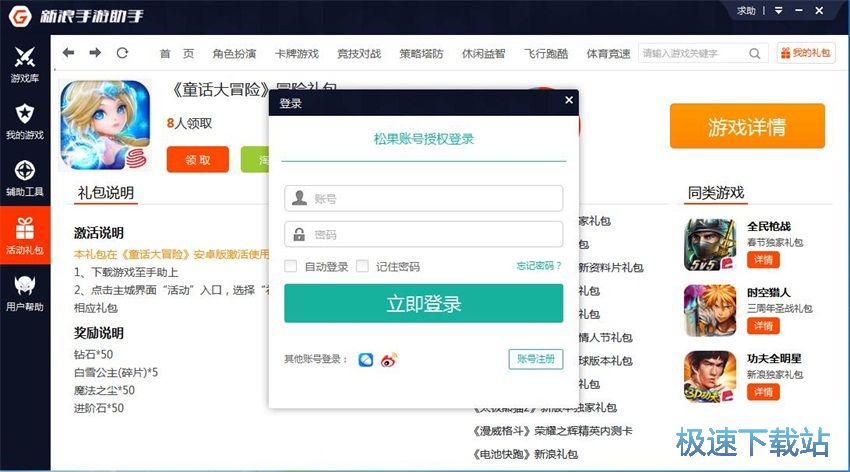Open 辅助工具 tools in the sidebar
The image size is (850, 472).
(24, 178)
